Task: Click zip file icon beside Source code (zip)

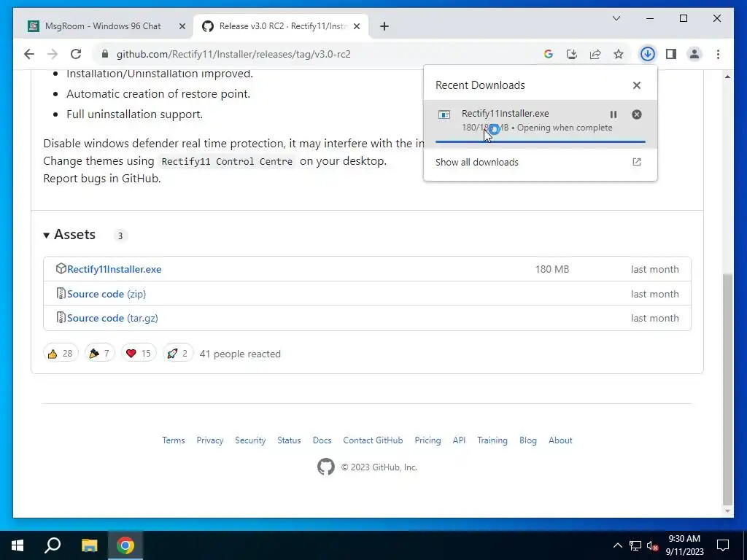Action: [61, 293]
